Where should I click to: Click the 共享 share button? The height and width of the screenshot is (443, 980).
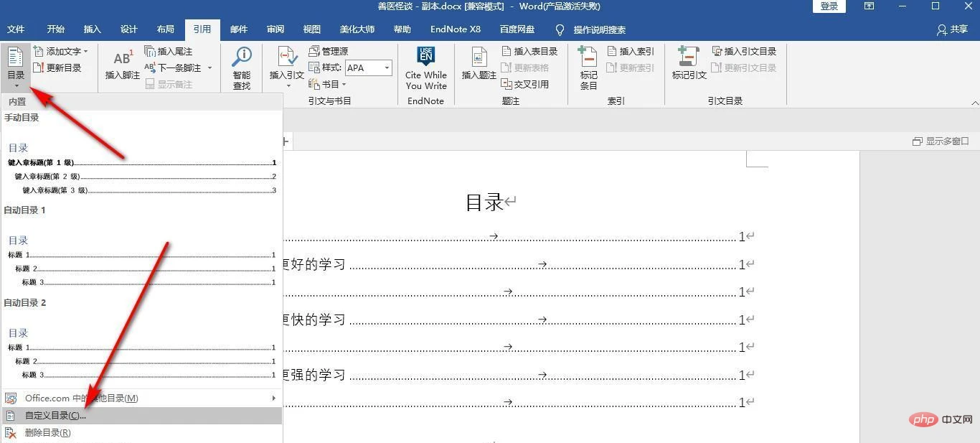click(x=952, y=29)
